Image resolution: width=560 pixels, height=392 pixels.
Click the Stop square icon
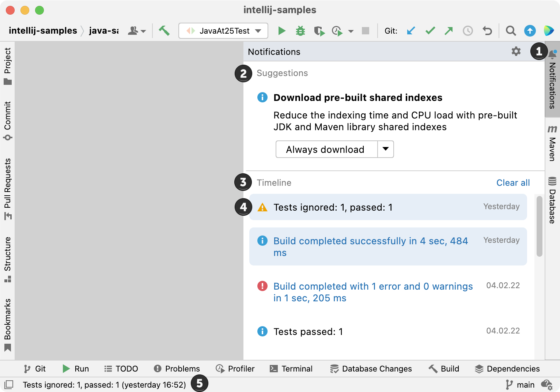[x=366, y=31]
